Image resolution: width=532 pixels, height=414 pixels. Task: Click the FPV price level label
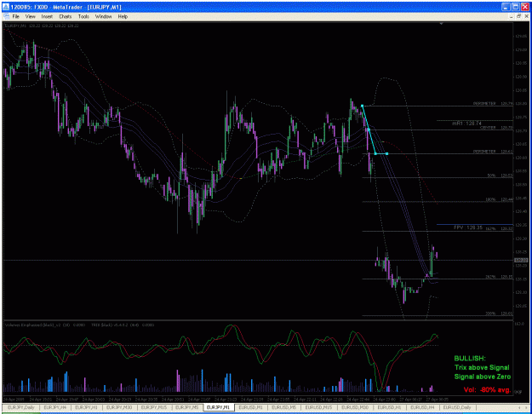click(468, 227)
